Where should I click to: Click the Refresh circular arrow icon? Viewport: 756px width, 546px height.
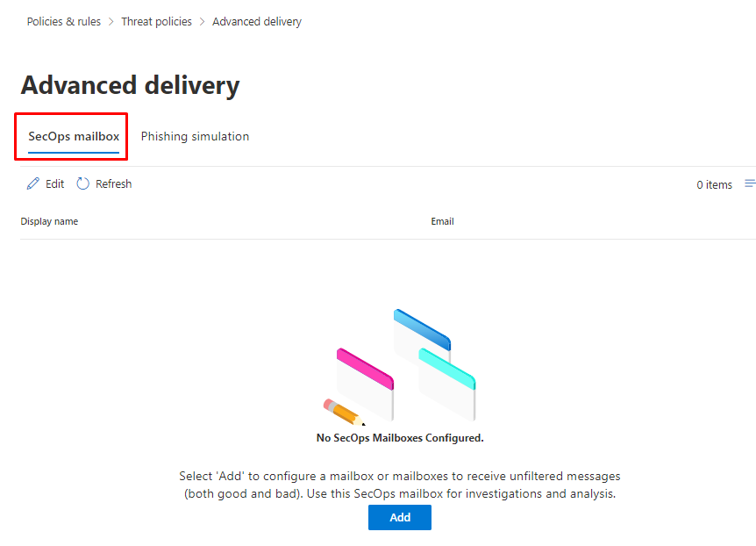click(x=83, y=184)
